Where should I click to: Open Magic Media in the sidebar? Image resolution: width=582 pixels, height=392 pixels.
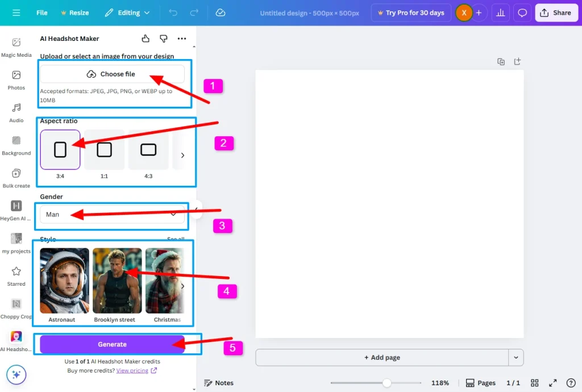pos(16,47)
